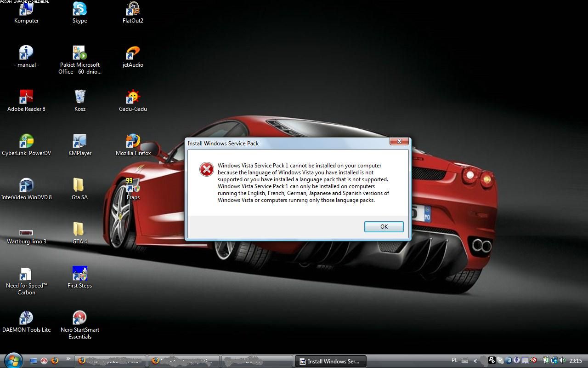Select the GTA 4 folder
This screenshot has width=588, height=368.
tap(79, 230)
